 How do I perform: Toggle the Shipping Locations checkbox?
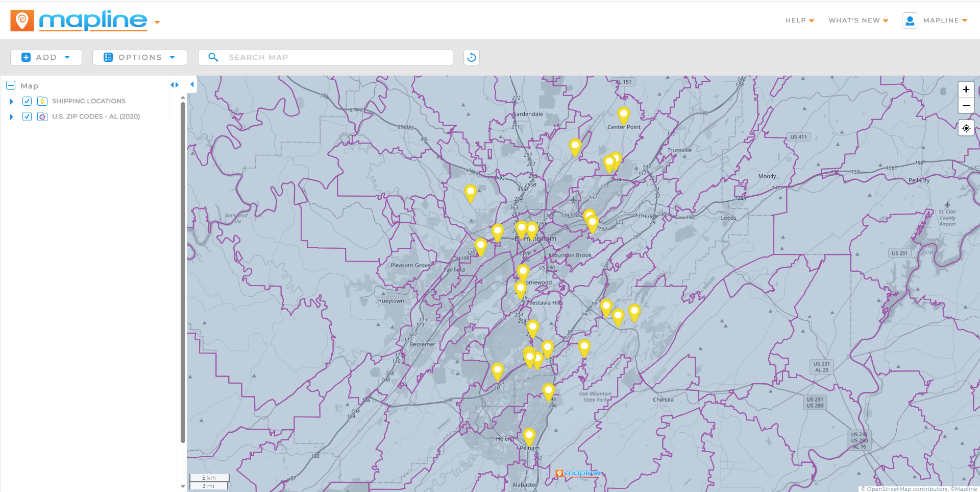[27, 101]
